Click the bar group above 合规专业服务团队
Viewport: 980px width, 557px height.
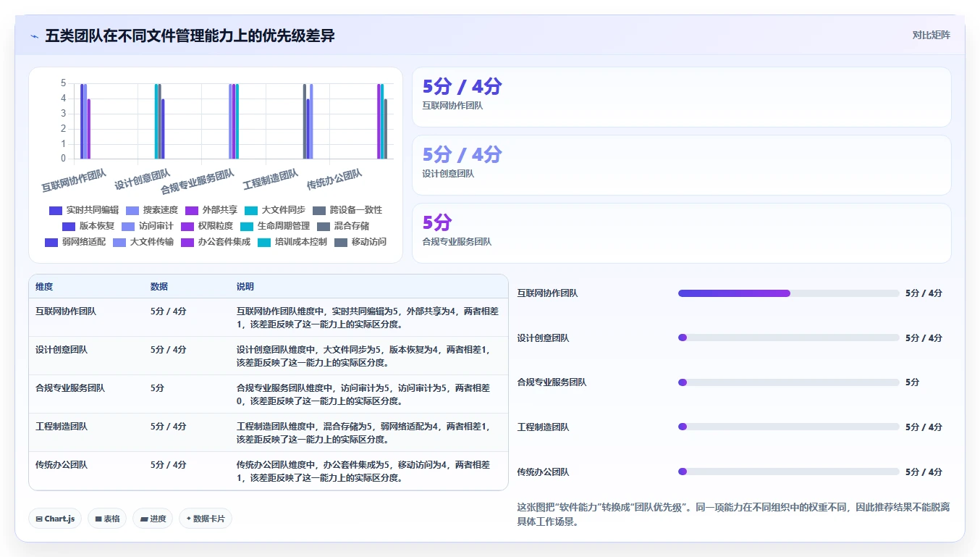234,121
